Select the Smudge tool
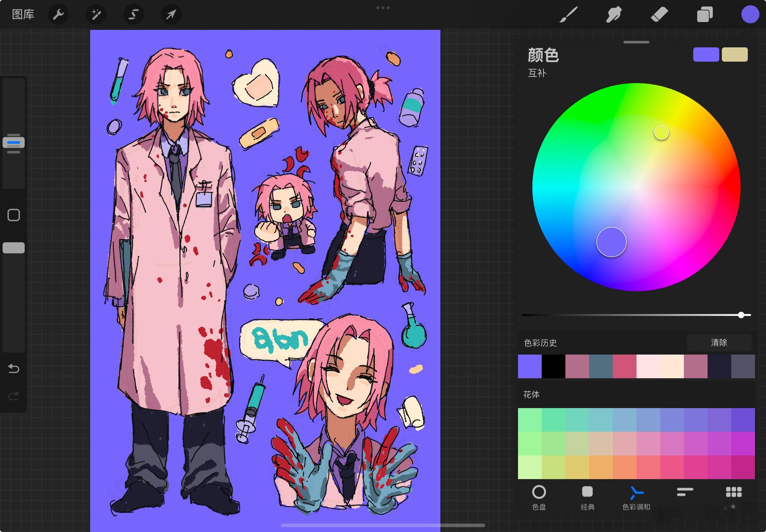The width and height of the screenshot is (766, 532). click(613, 14)
